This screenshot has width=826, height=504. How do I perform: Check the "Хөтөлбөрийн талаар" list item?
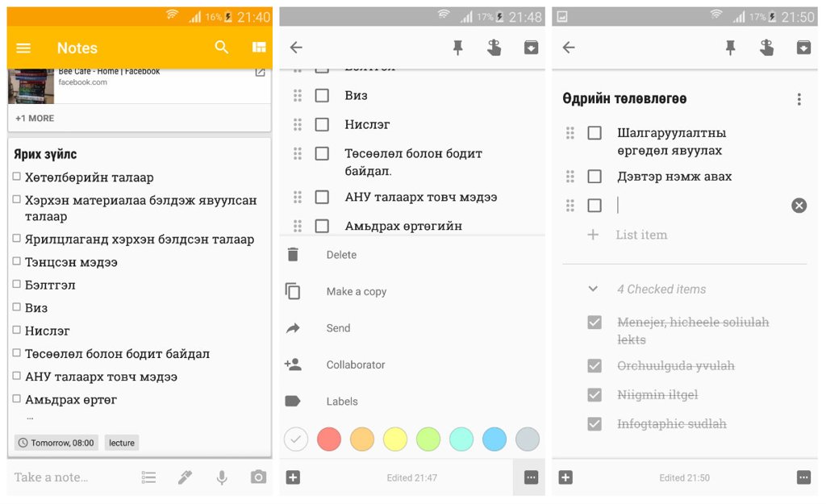coord(17,177)
